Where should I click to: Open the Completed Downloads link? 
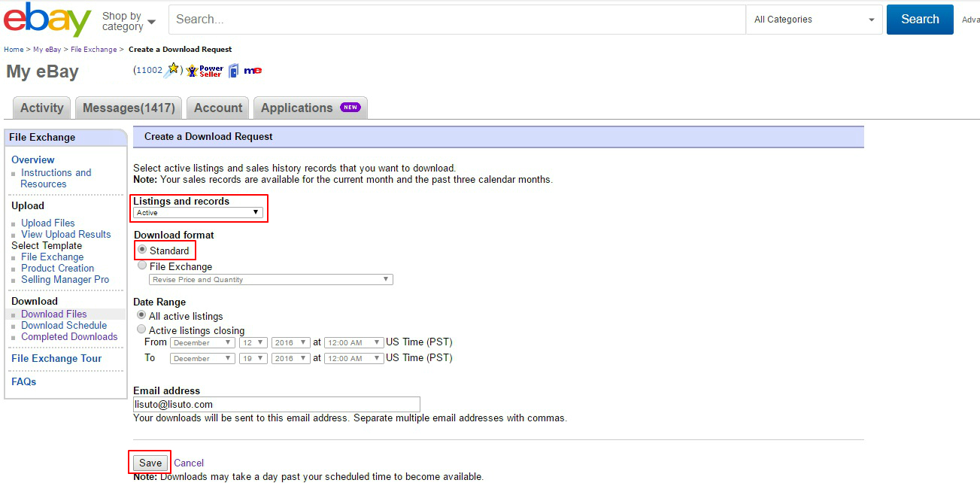tap(69, 336)
